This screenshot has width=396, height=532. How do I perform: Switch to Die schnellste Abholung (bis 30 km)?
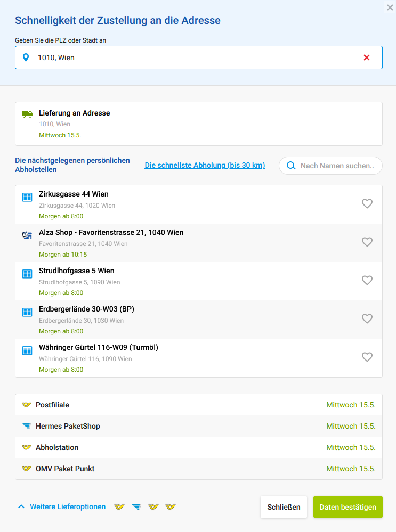205,165
